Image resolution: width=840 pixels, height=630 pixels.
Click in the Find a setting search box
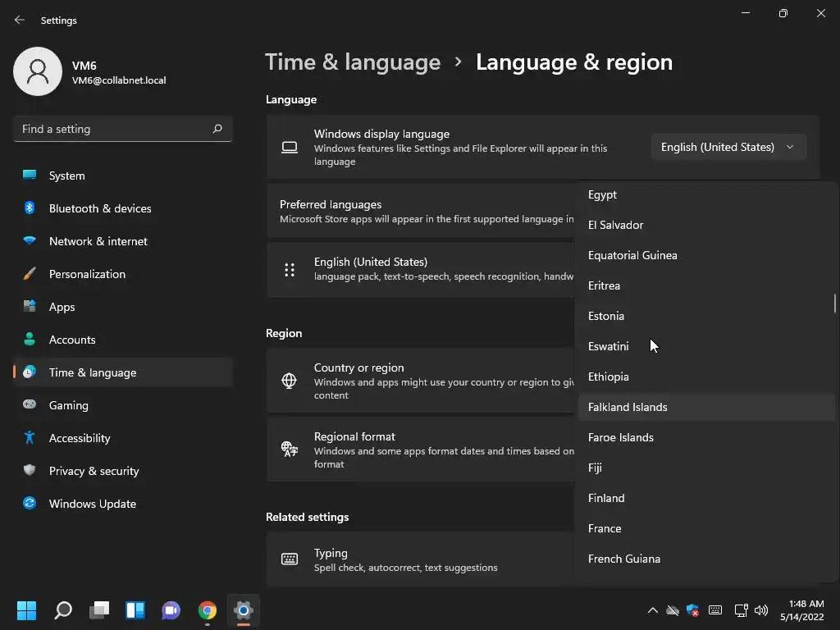pos(123,129)
